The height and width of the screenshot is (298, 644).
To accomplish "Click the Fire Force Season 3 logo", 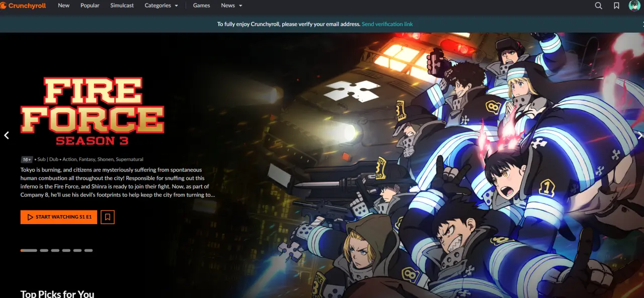I will 93,112.
